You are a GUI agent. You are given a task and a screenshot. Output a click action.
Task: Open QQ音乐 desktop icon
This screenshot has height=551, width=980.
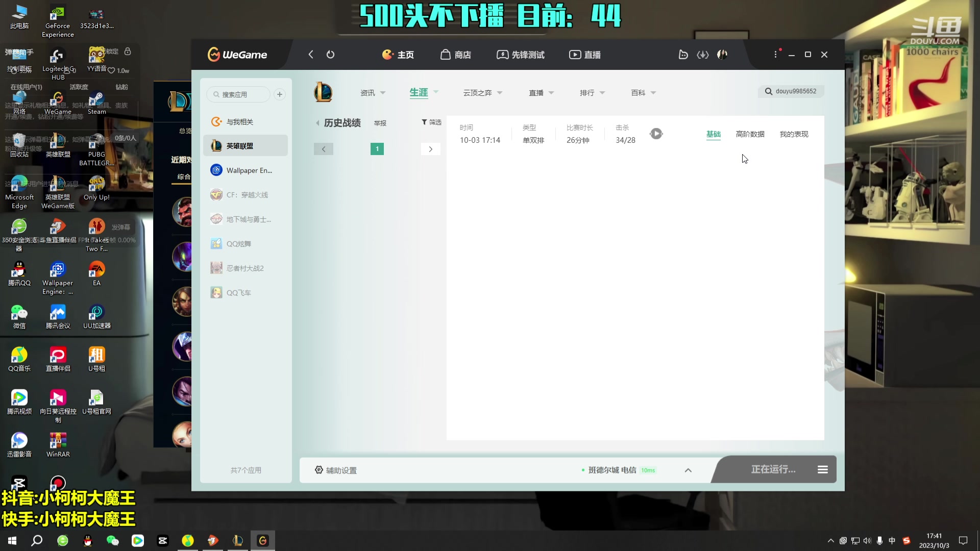[19, 360]
